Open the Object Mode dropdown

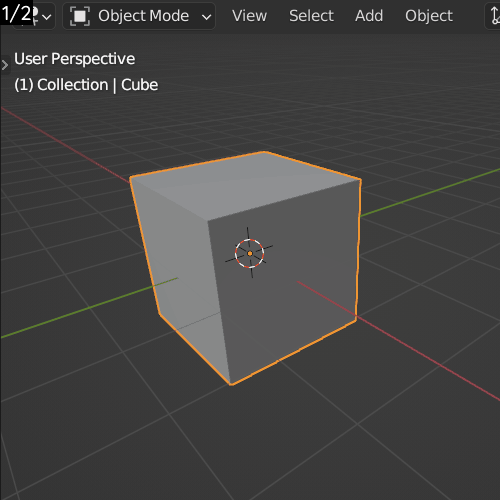tap(139, 16)
